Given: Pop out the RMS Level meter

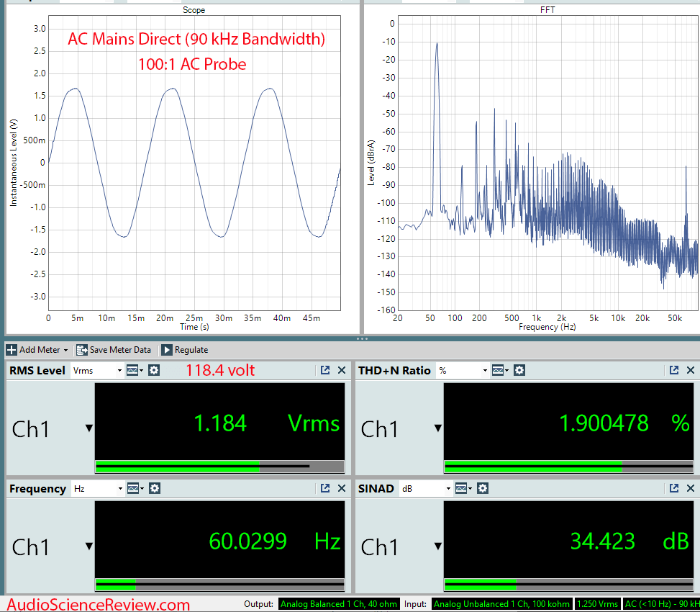Looking at the screenshot, I should coord(325,370).
